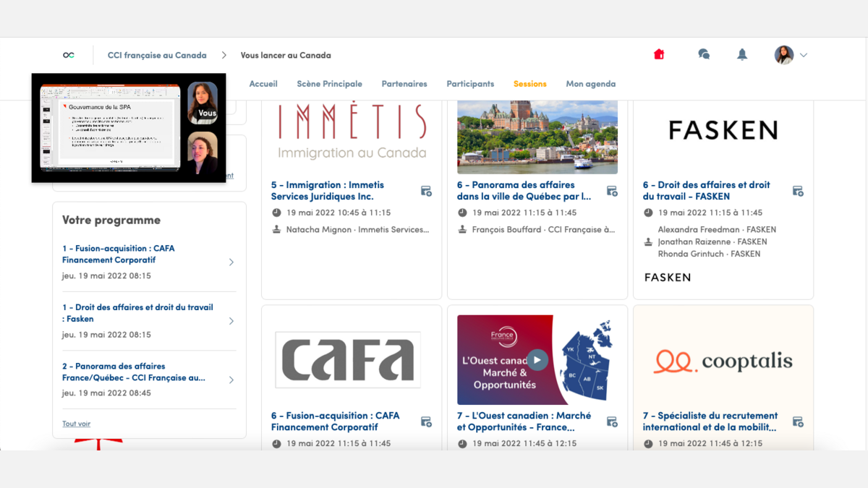Image resolution: width=868 pixels, height=488 pixels.
Task: Go to CCI française au Canada breadcrumb
Action: pyautogui.click(x=157, y=55)
